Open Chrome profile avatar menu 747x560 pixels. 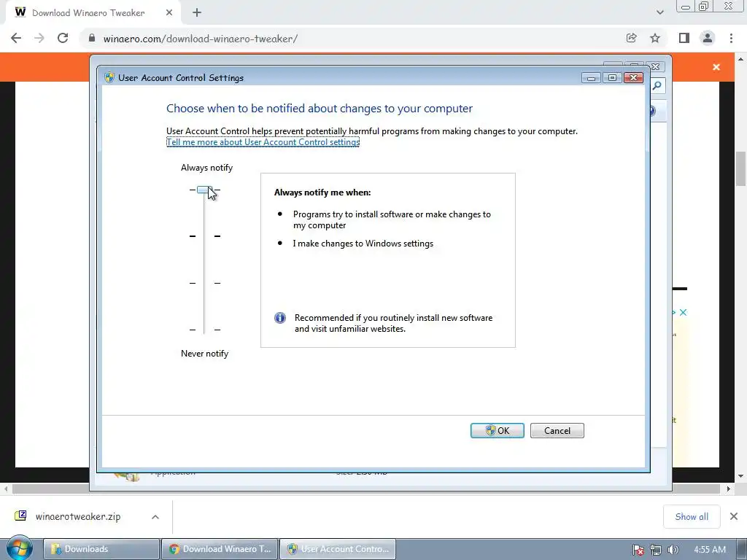point(708,38)
